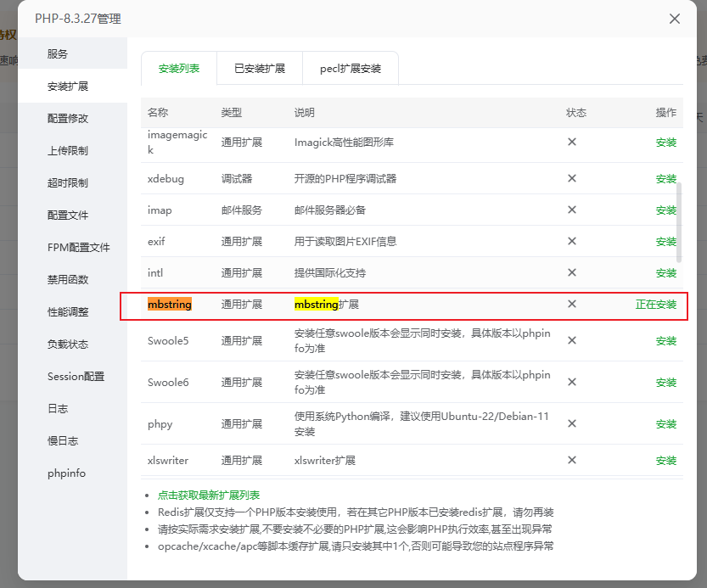Click 安装 link for xdebug extension
Image resolution: width=707 pixels, height=588 pixels.
coord(665,179)
